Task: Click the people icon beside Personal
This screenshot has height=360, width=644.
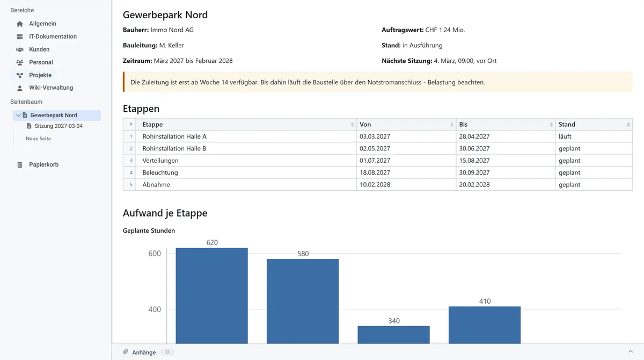Action: pyautogui.click(x=20, y=62)
